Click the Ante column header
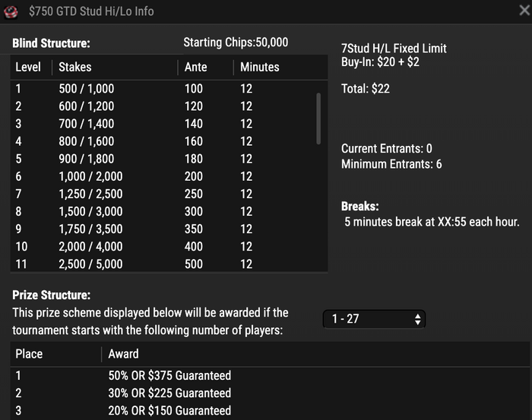This screenshot has width=532, height=420. tap(195, 67)
